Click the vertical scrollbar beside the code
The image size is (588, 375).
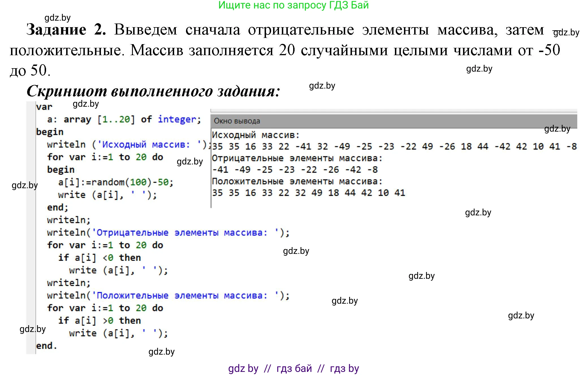(30, 226)
